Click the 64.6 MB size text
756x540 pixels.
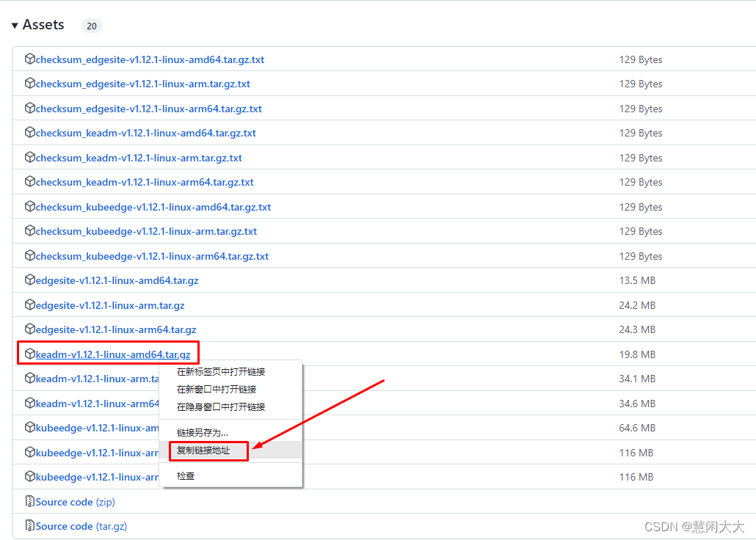click(x=637, y=428)
